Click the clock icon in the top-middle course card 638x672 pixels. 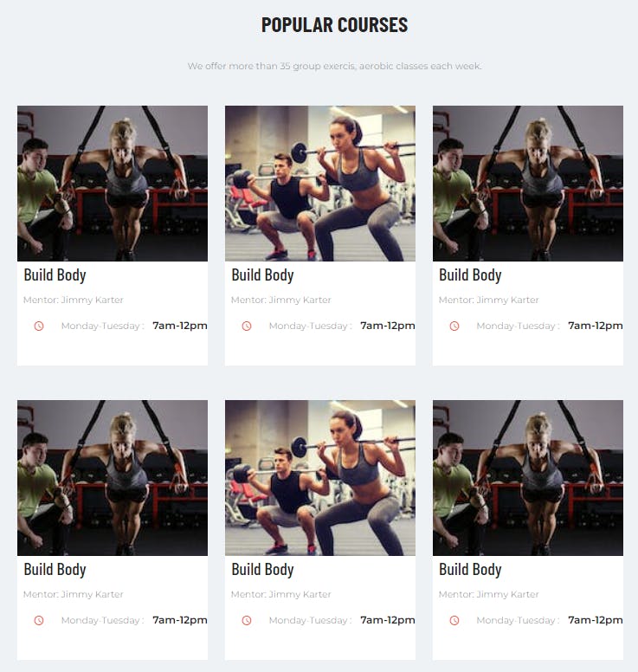click(x=247, y=326)
